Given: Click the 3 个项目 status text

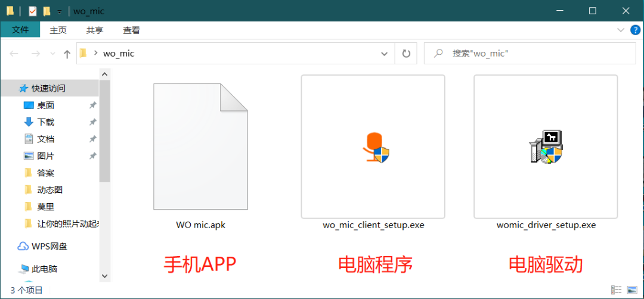Looking at the screenshot, I should click(26, 291).
